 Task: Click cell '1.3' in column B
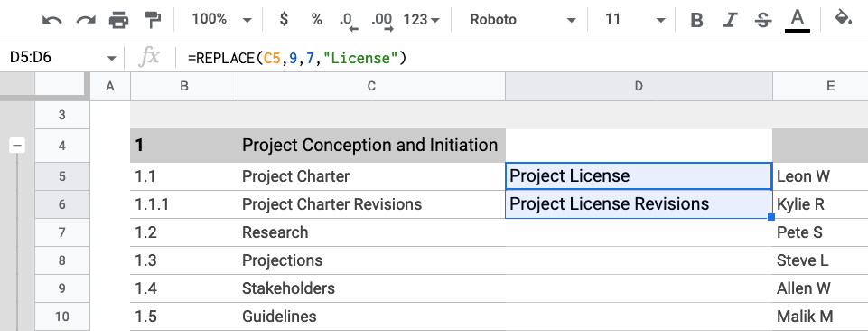click(184, 260)
